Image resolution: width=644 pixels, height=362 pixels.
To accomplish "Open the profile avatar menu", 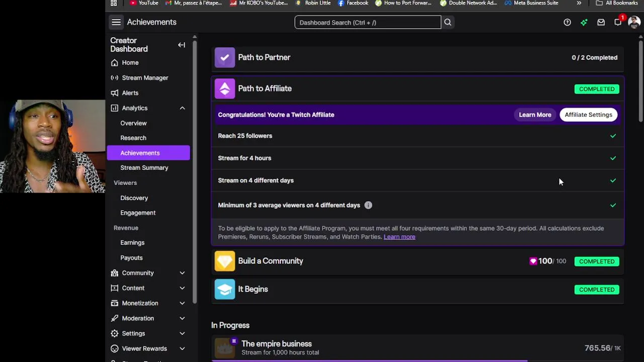I will click(x=634, y=22).
